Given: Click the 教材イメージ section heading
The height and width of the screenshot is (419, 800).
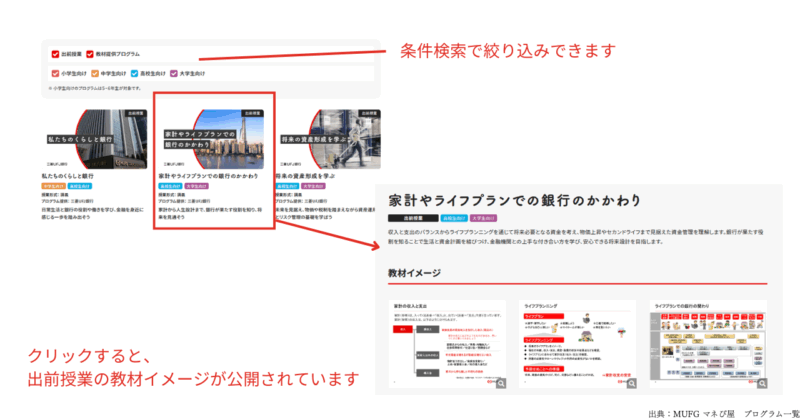Looking at the screenshot, I should 414,273.
